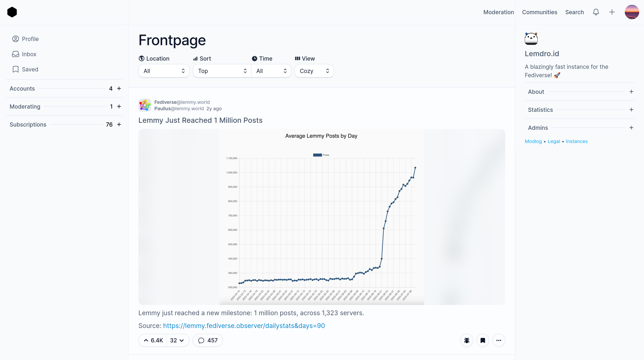Click the bug debug icon on the post

point(466,340)
